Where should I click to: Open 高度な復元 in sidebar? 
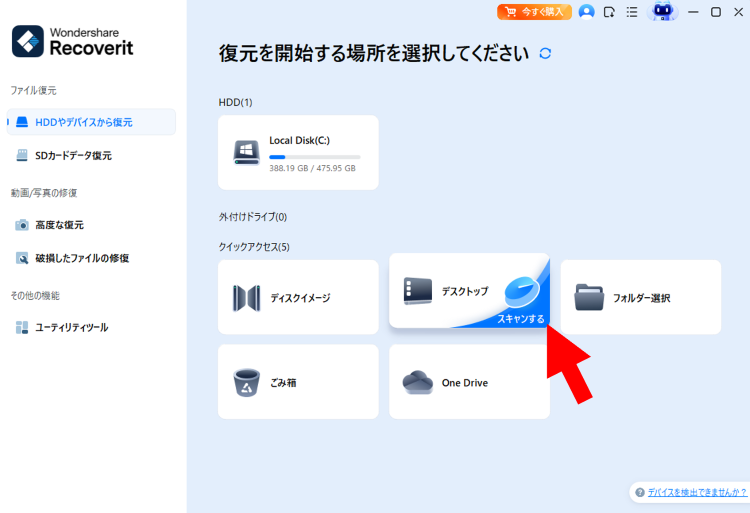[x=59, y=225]
